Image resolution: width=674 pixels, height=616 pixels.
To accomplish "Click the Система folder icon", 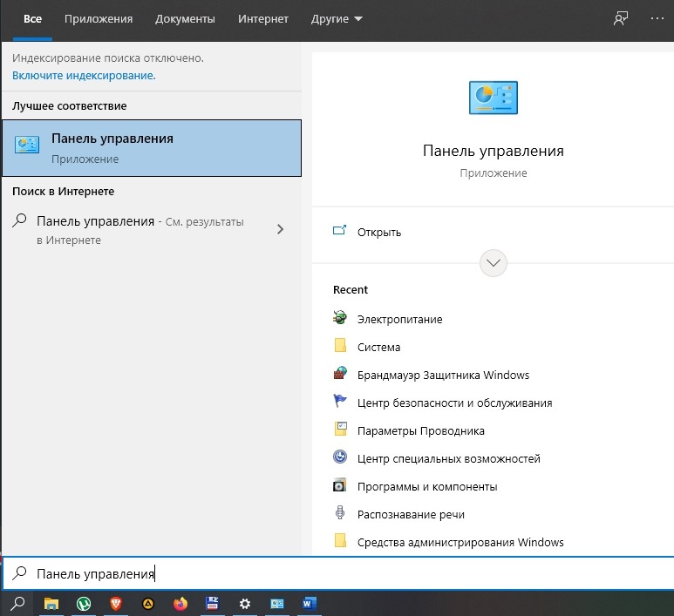I will coord(340,345).
